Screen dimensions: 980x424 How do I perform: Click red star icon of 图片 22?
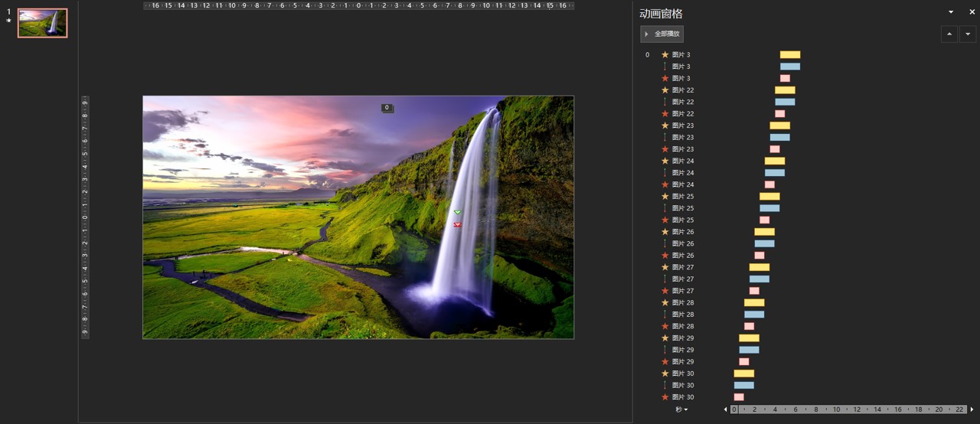point(665,114)
